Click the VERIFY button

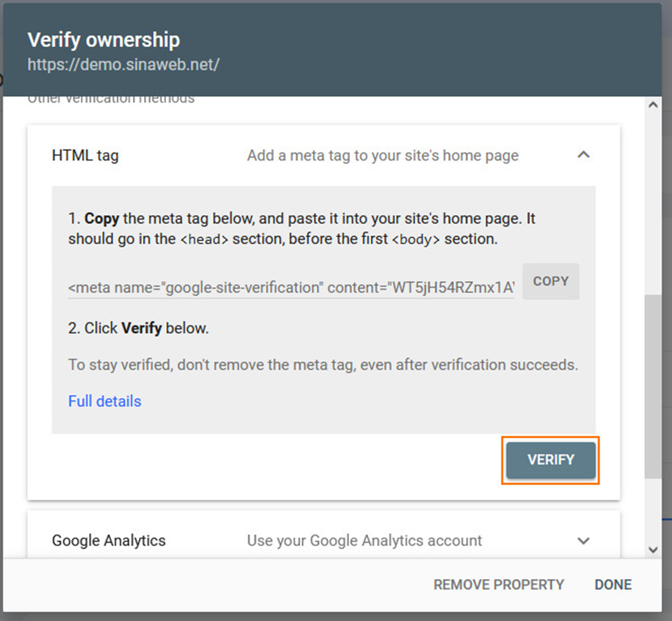550,460
